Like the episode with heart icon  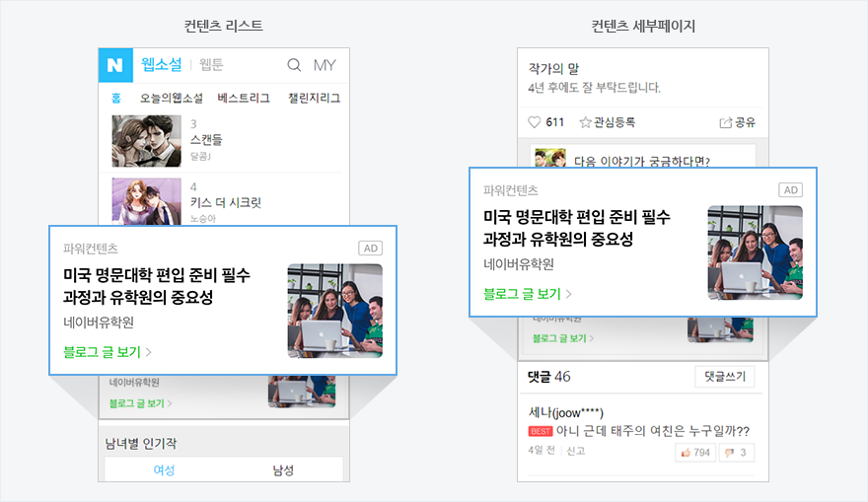(534, 122)
